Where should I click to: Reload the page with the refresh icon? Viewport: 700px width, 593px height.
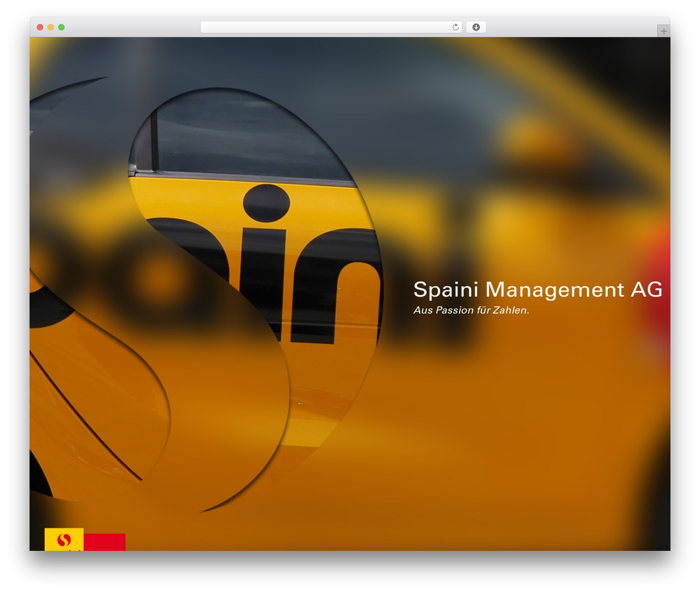455,27
